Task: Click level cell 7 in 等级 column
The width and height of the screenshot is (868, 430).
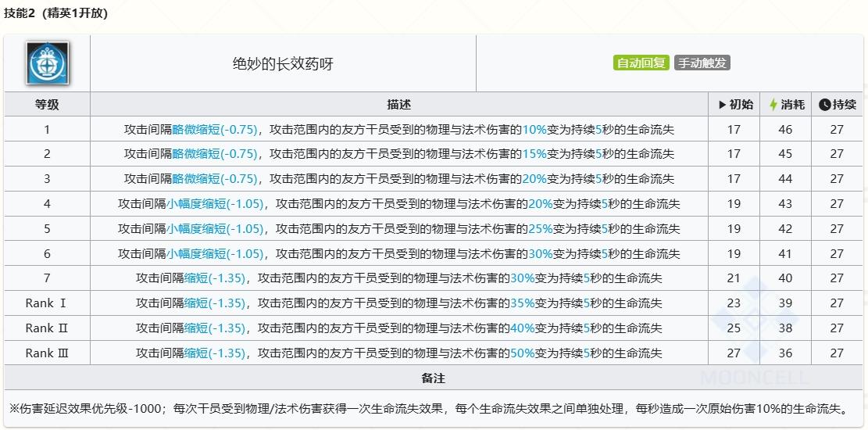Action: pos(47,278)
